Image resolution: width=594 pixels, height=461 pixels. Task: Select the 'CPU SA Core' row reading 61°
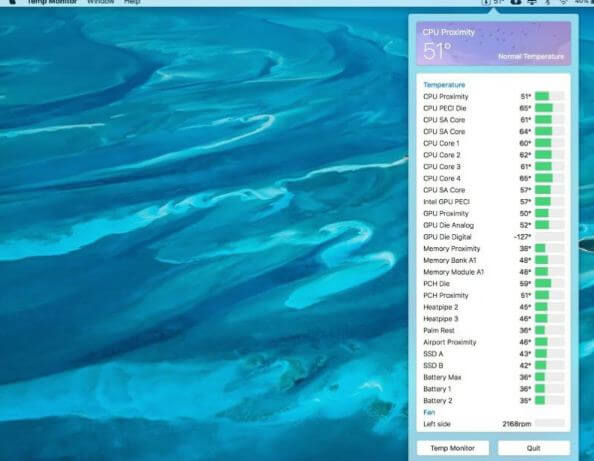[494, 120]
